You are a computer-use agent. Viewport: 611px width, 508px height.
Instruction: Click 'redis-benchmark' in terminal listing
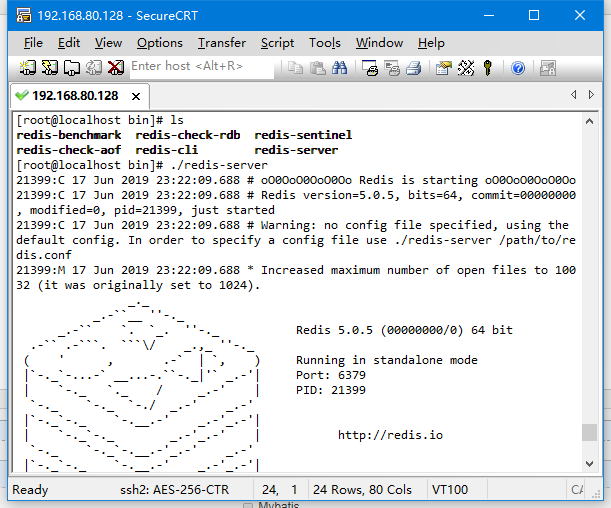click(x=69, y=135)
